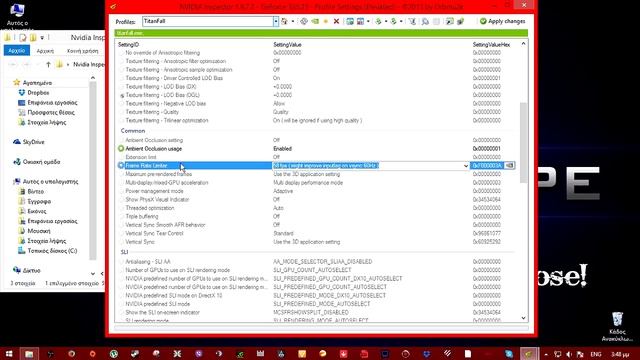Image resolution: width=640 pixels, height=360 pixels.
Task: Select Vertical Sync Tear Control row
Action: (x=316, y=233)
